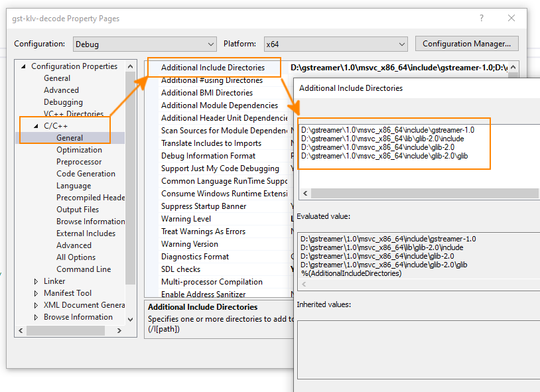The image size is (540, 392).
Task: Open the Code Generation page
Action: pyautogui.click(x=86, y=174)
